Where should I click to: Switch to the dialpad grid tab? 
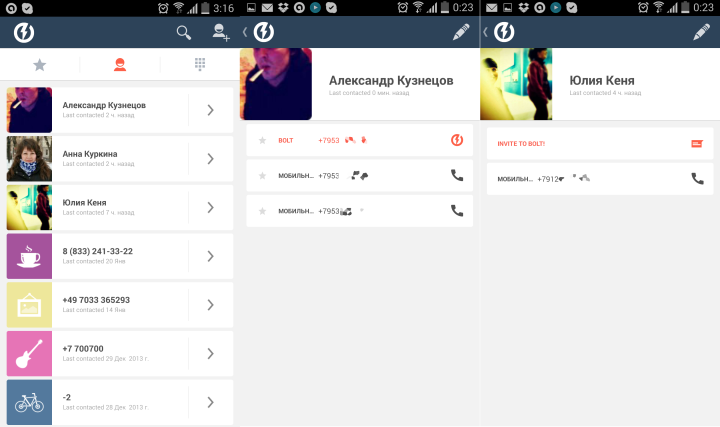click(x=200, y=64)
